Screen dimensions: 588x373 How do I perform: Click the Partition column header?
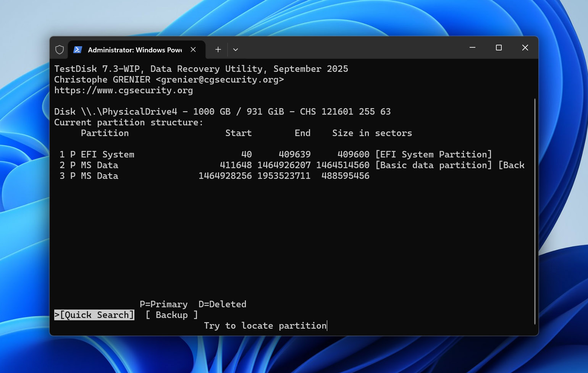105,133
